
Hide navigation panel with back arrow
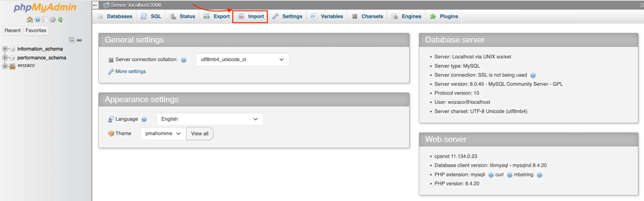point(95,5)
